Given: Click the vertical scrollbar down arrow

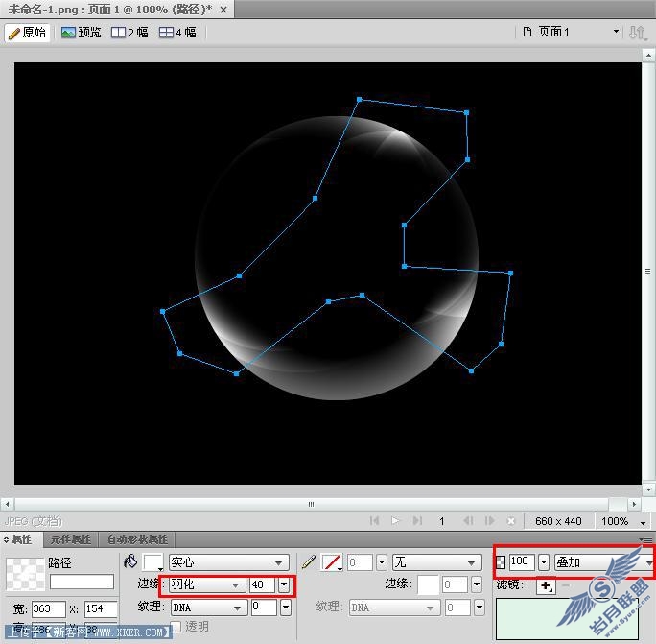Looking at the screenshot, I should (x=648, y=489).
